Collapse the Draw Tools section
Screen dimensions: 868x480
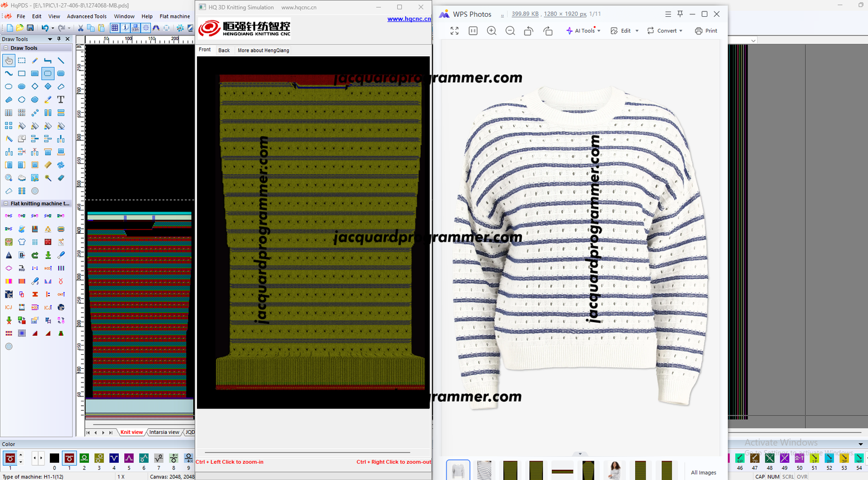coord(6,48)
